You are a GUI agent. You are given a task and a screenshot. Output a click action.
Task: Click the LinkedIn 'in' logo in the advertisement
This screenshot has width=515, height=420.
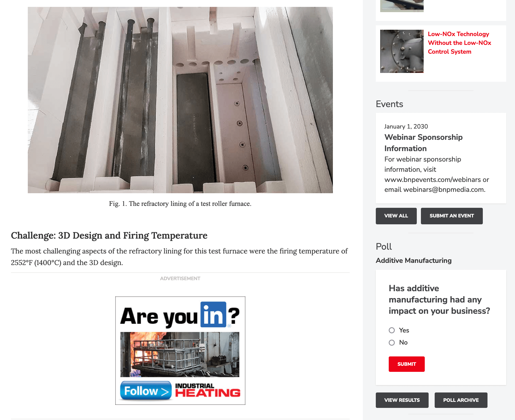click(x=213, y=315)
